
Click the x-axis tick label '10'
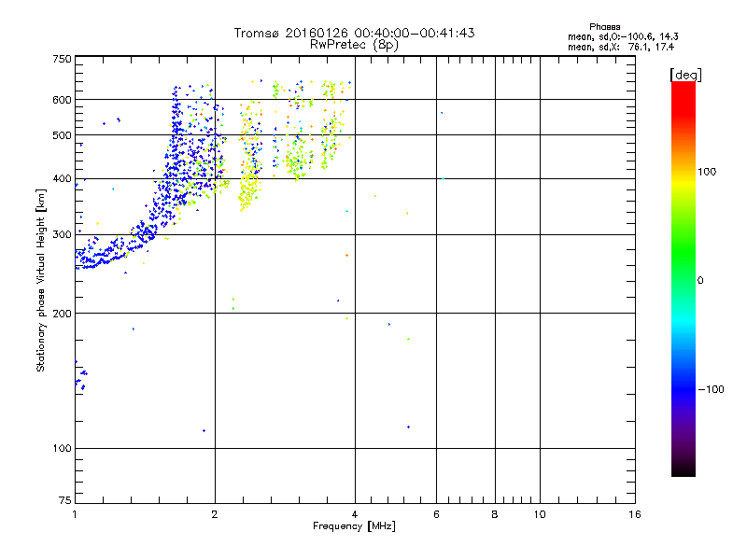tap(540, 514)
